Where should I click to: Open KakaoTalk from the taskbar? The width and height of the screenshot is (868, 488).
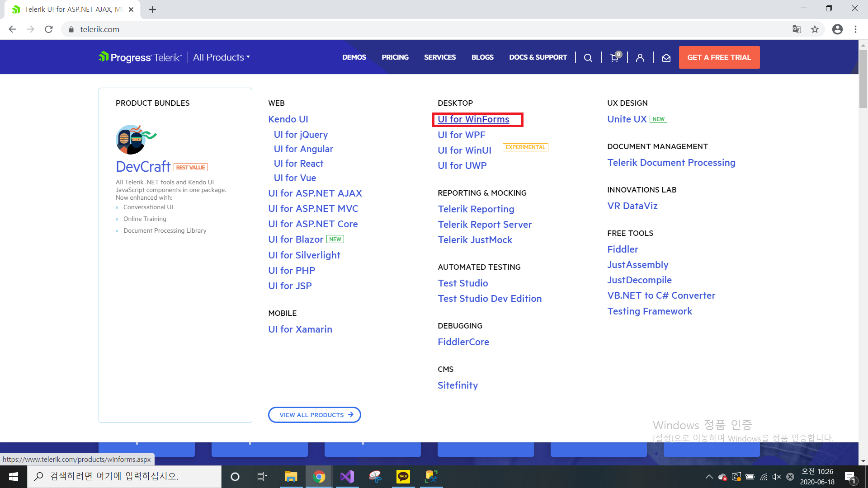pos(403,477)
